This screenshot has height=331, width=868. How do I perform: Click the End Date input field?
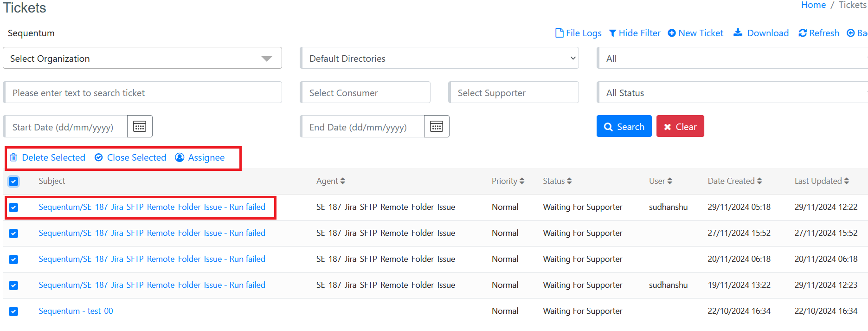[x=362, y=127]
